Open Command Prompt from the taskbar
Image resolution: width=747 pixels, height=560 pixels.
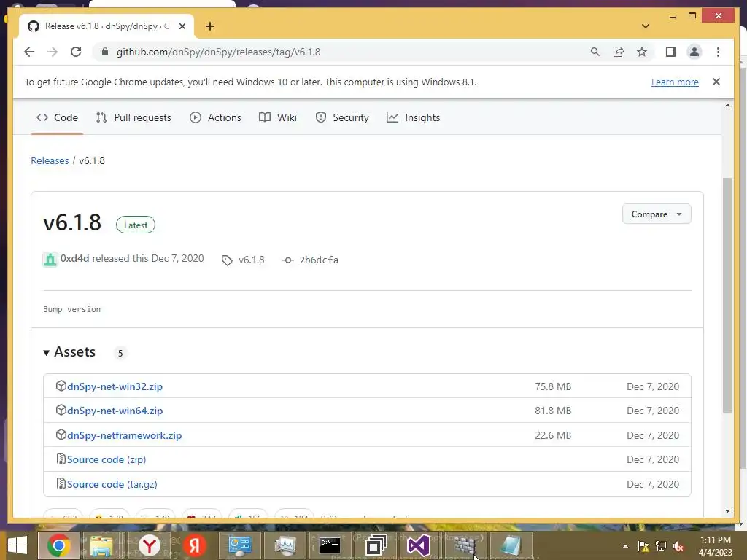tap(329, 545)
